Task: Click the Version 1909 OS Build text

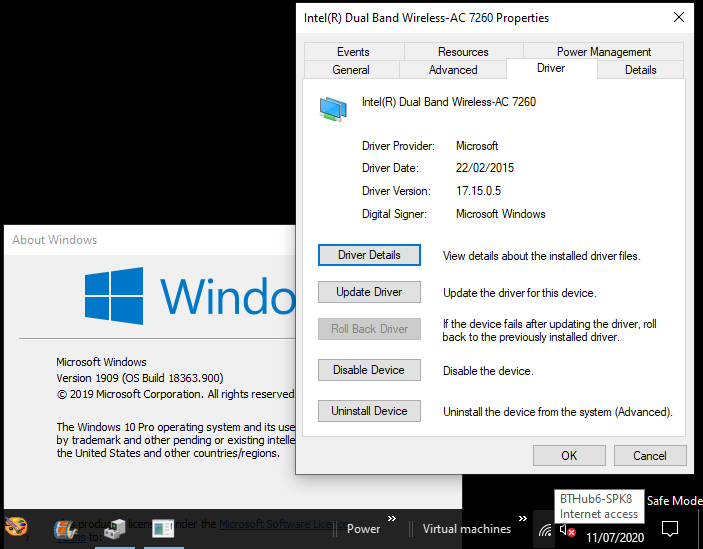Action: (140, 378)
